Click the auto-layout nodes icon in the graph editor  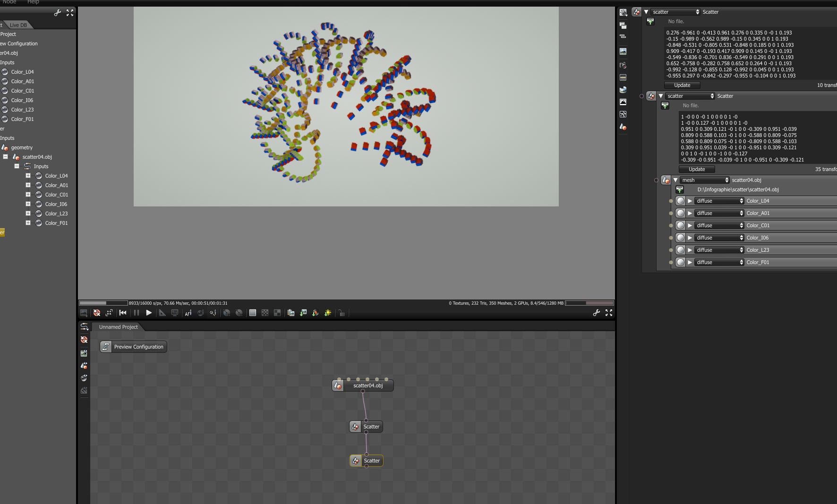pyautogui.click(x=84, y=327)
